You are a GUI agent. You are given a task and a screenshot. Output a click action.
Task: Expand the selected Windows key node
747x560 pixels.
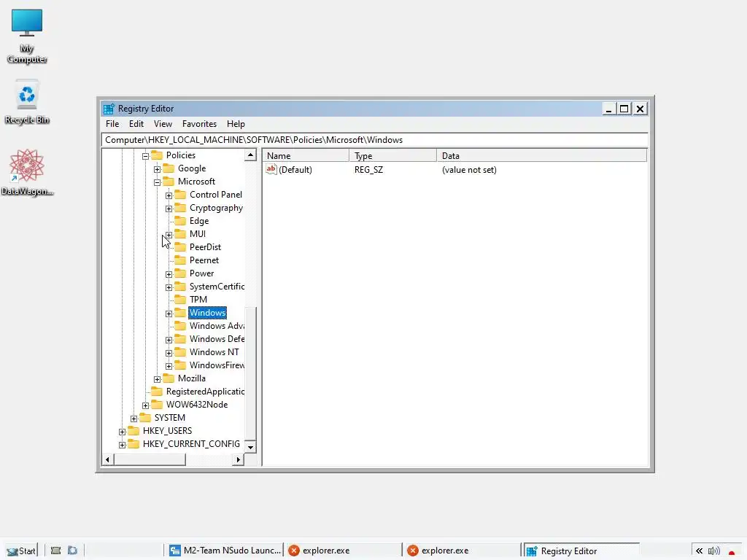coord(169,314)
